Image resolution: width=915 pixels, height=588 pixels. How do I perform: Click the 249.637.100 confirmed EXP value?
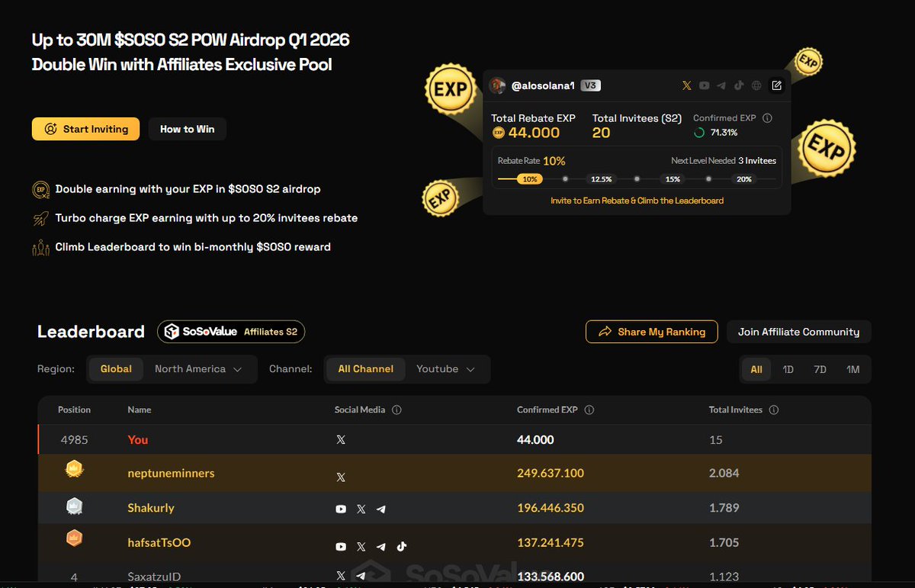click(551, 474)
